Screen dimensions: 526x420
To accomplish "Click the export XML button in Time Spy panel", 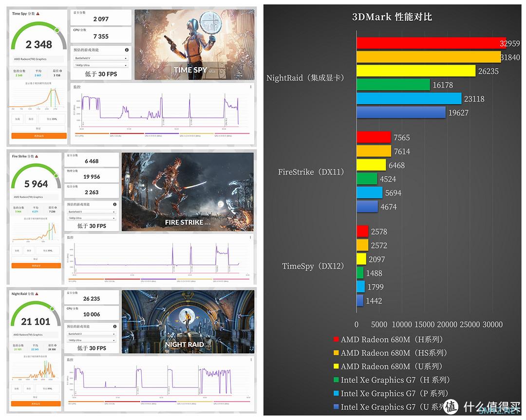I will click(x=52, y=119).
